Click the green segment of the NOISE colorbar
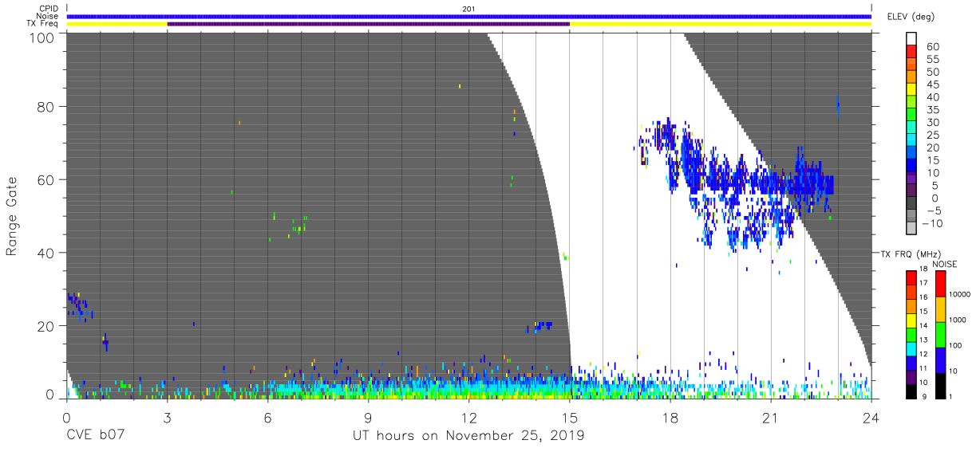980x452 pixels. [x=941, y=333]
